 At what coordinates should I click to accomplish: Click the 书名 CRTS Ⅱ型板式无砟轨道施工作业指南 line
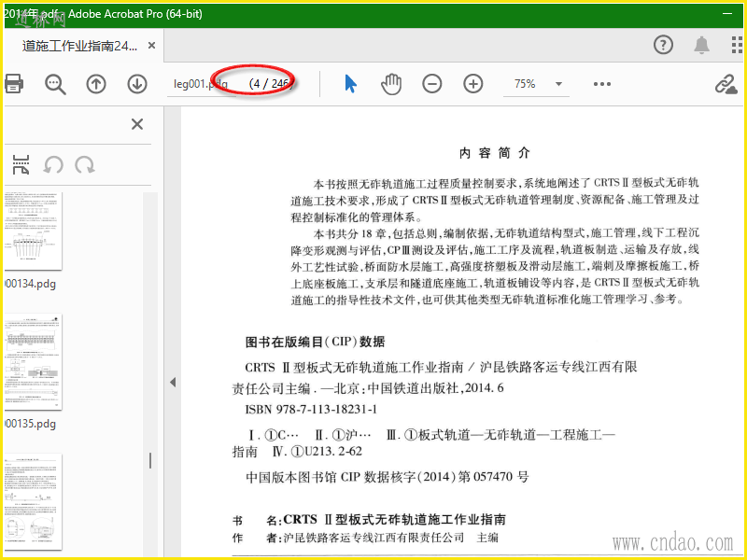click(x=369, y=519)
